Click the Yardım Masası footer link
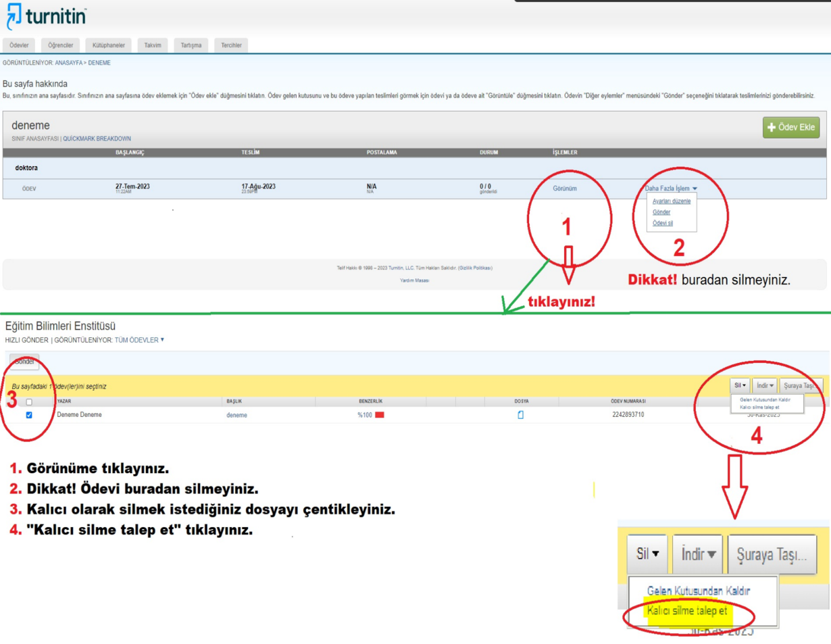831x644 pixels. (x=415, y=280)
